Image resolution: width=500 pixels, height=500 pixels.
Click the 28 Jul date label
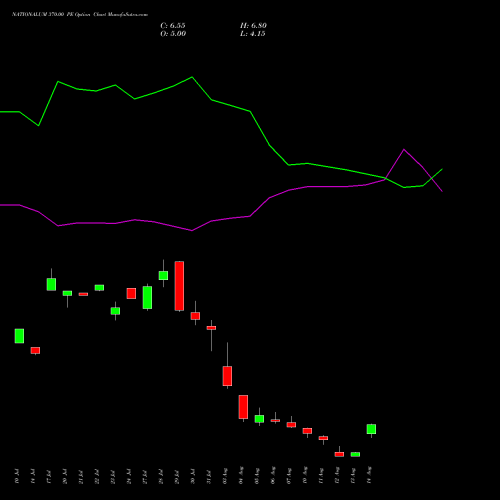[x=161, y=476]
